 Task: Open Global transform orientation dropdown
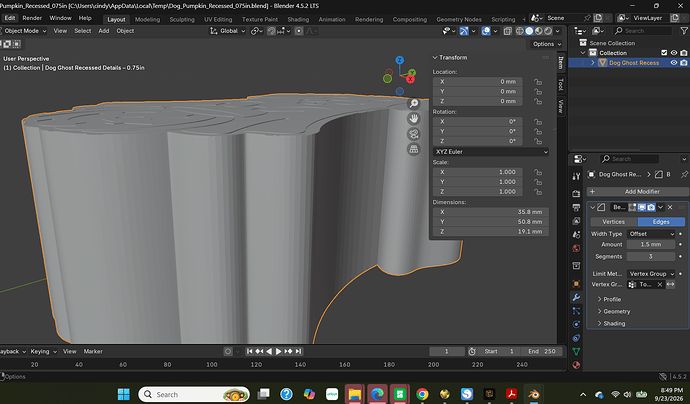tap(228, 31)
